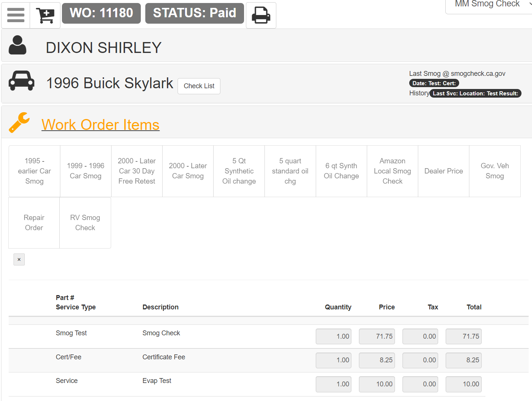
Task: Open the vehicle Check List
Action: pos(199,86)
